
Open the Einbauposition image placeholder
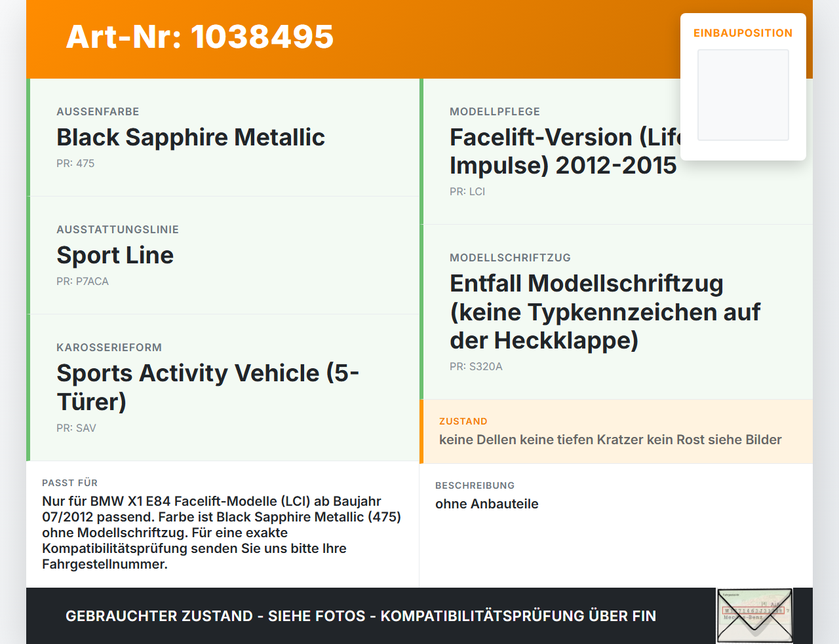[x=743, y=95]
